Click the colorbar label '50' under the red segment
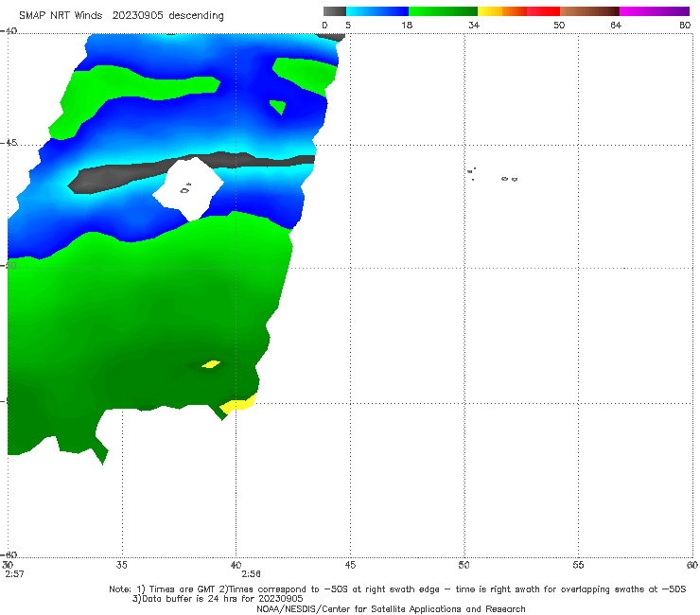700x615 pixels. pos(559,25)
